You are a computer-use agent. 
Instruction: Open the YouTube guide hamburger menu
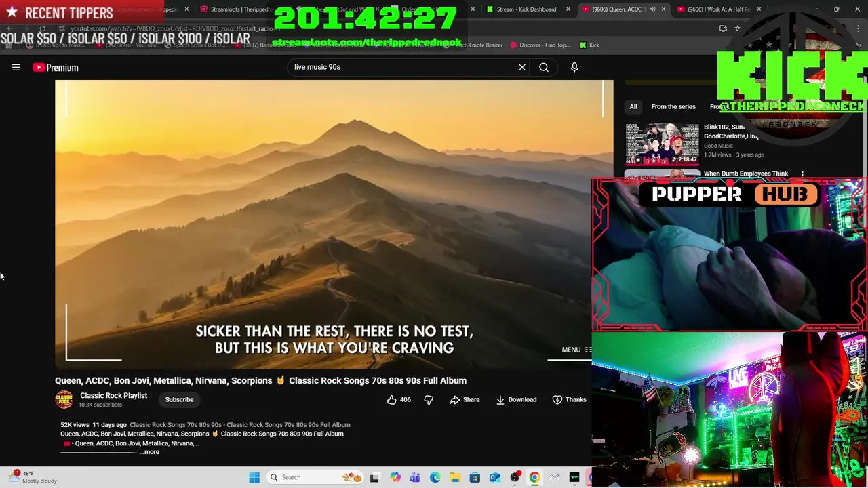[16, 68]
